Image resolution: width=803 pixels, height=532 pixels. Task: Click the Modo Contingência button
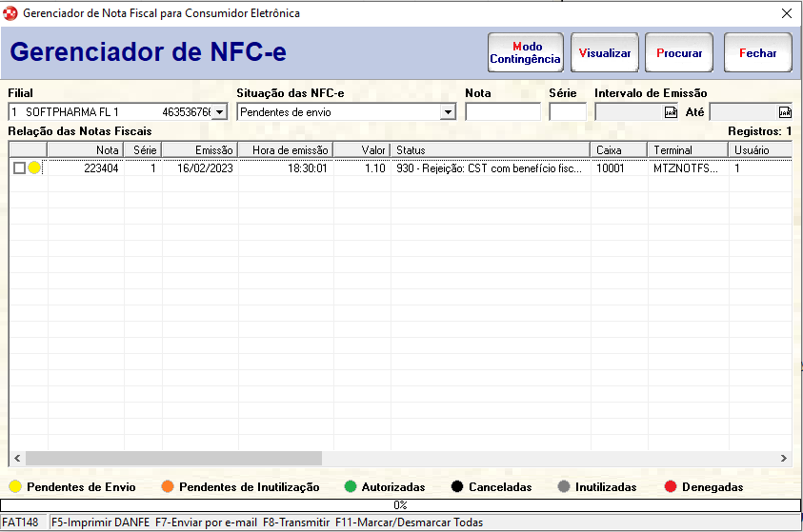point(526,52)
